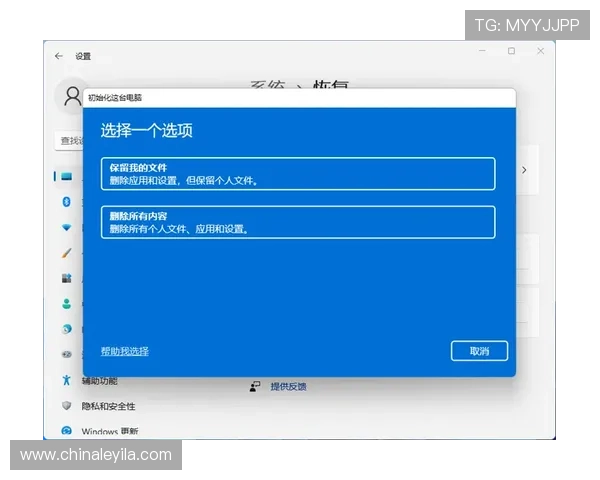Open the Network wifi sidebar icon
This screenshot has height=480, width=600.
point(67,227)
